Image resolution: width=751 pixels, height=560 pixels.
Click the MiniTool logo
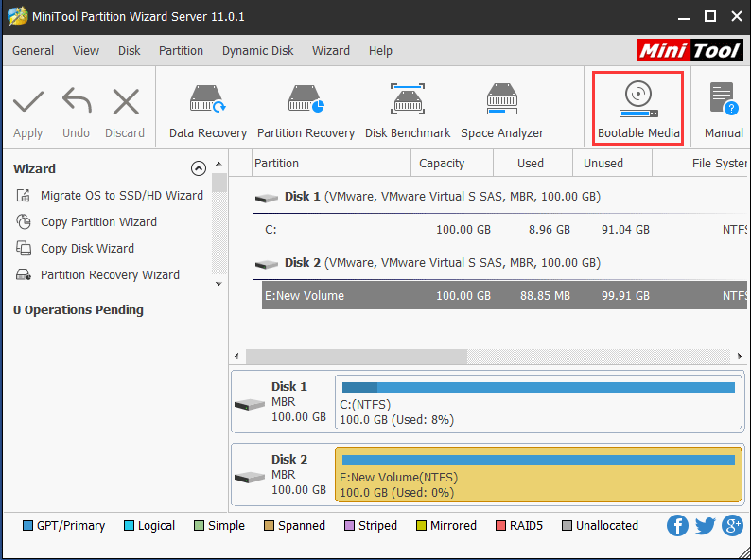tap(690, 50)
